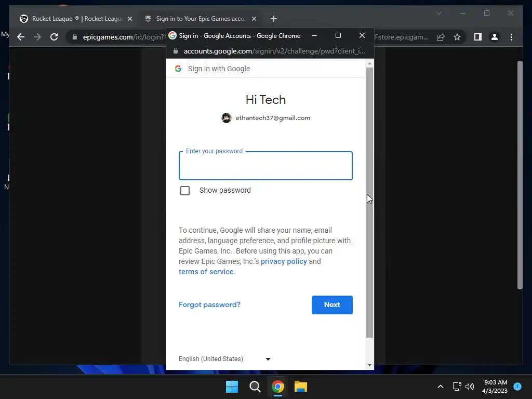This screenshot has height=399, width=532.
Task: Open the Windows taskbar search
Action: 255,387
